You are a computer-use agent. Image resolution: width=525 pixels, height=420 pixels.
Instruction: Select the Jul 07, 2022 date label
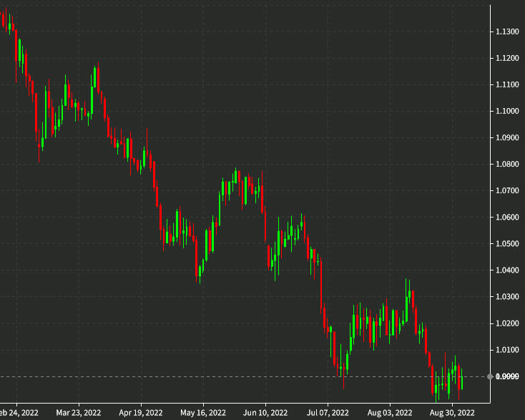click(327, 413)
